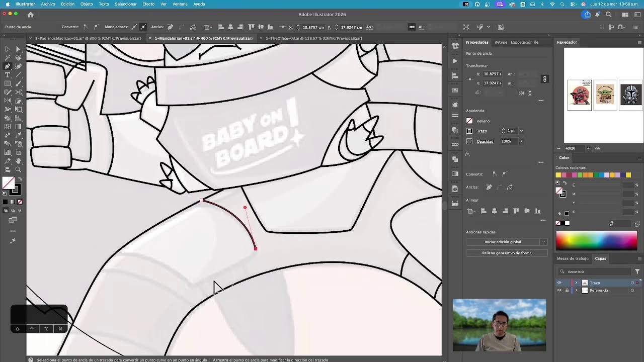Open the Navigator zoom percentage dropdown
The width and height of the screenshot is (644, 362).
point(588,148)
